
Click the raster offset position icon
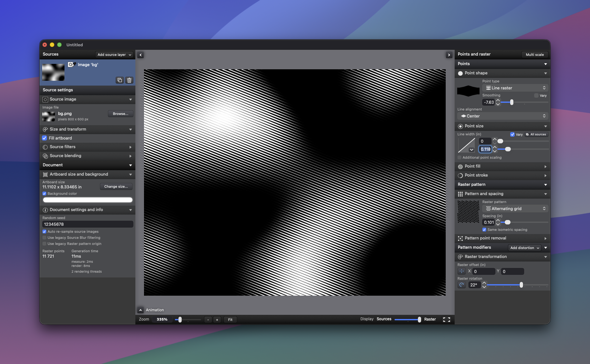pos(462,271)
